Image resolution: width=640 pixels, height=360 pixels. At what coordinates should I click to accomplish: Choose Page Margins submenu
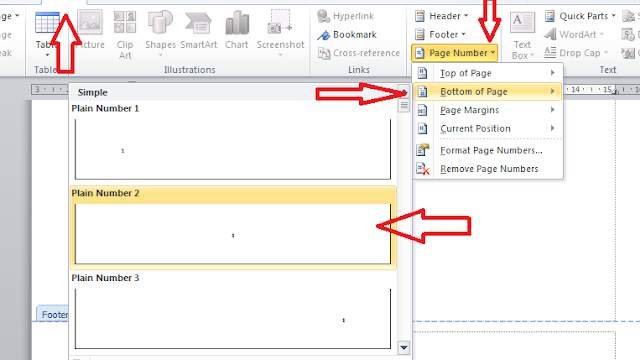point(488,110)
